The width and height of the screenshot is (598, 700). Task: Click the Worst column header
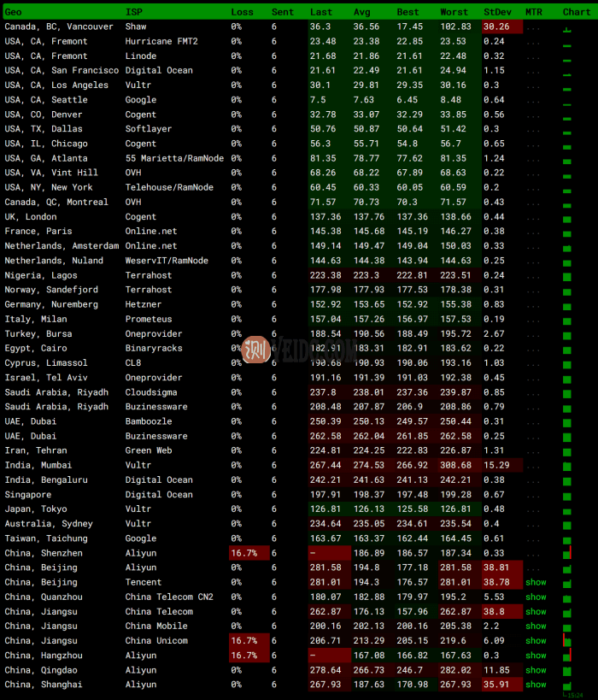click(x=454, y=12)
